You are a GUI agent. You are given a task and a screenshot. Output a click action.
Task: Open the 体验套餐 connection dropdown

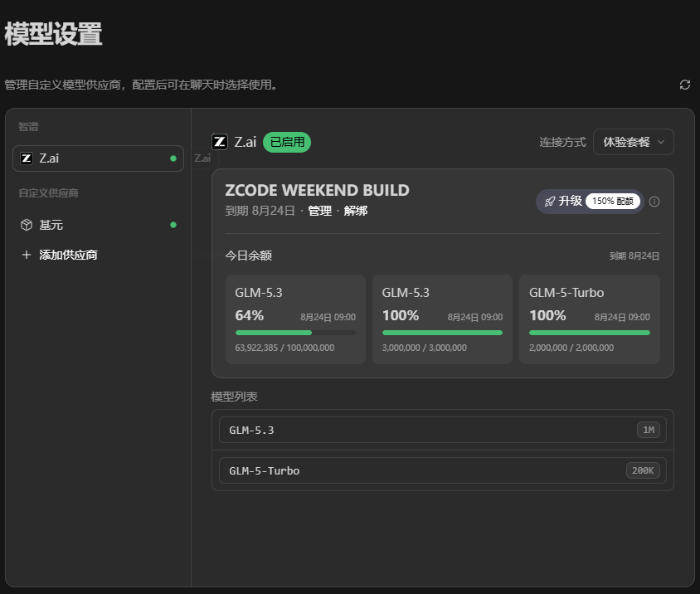pyautogui.click(x=633, y=142)
